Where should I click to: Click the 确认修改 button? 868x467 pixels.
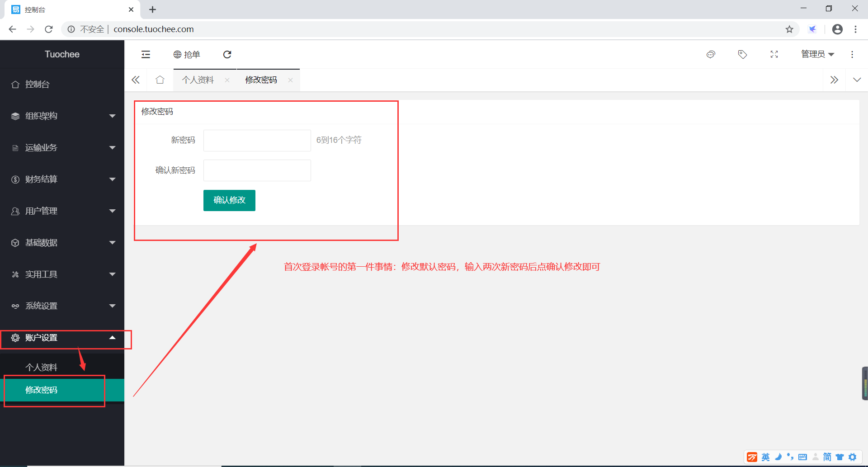point(229,200)
